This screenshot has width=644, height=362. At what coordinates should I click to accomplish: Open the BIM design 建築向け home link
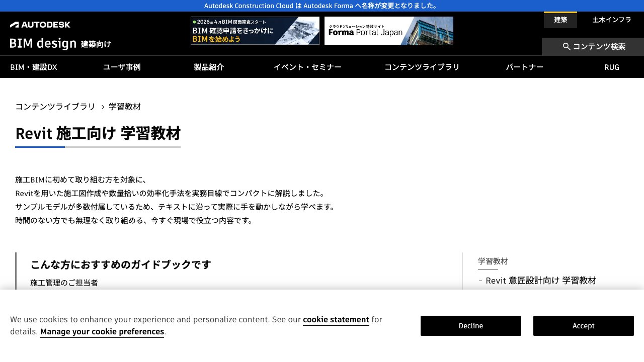coord(60,44)
